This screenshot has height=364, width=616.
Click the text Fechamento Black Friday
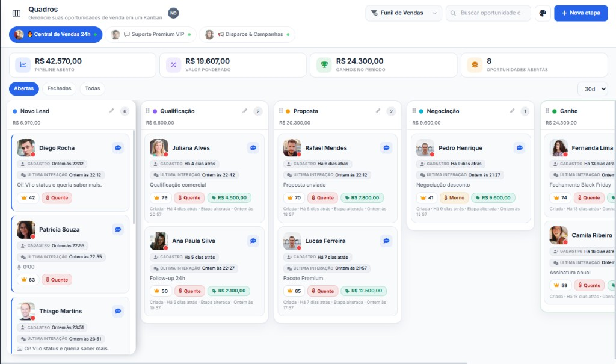coord(581,185)
